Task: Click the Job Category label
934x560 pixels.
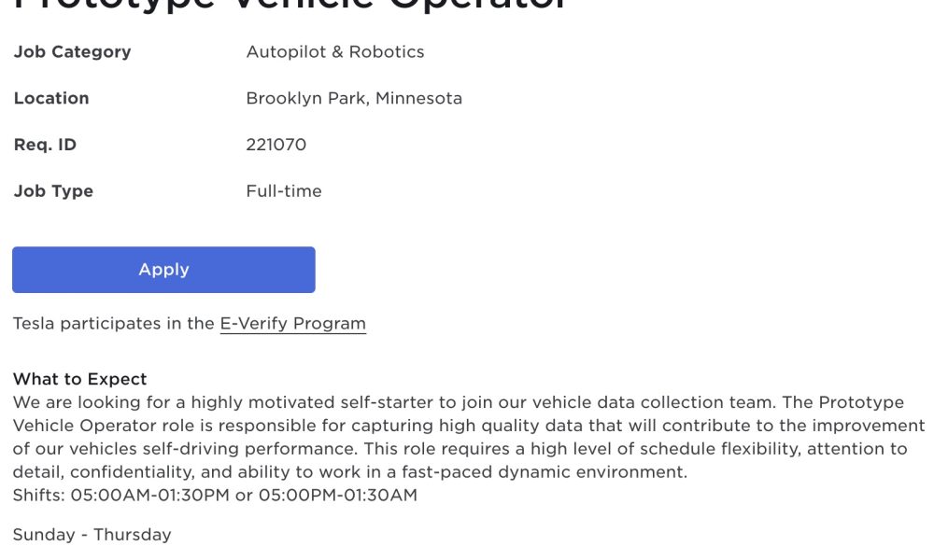Action: [x=72, y=52]
